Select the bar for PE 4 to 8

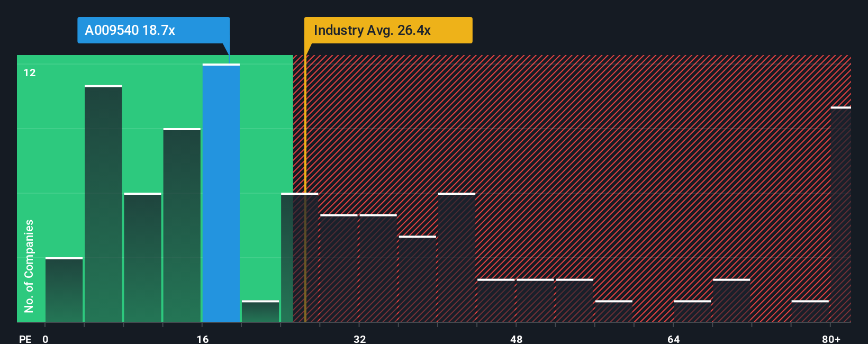[x=103, y=203]
